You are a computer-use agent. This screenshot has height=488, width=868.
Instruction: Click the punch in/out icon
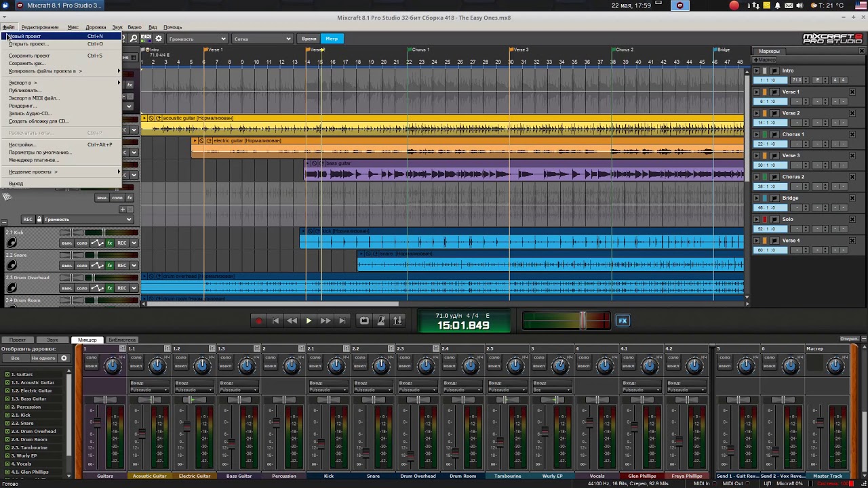397,321
